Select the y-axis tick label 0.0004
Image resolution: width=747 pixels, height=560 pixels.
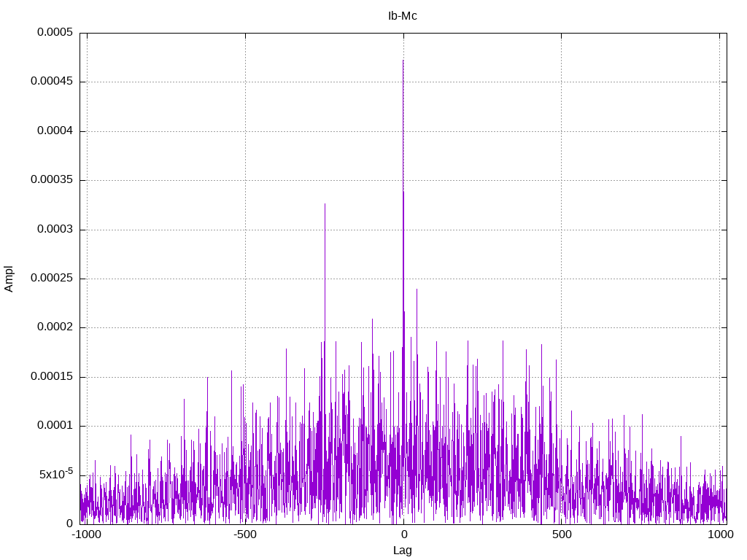click(x=55, y=131)
